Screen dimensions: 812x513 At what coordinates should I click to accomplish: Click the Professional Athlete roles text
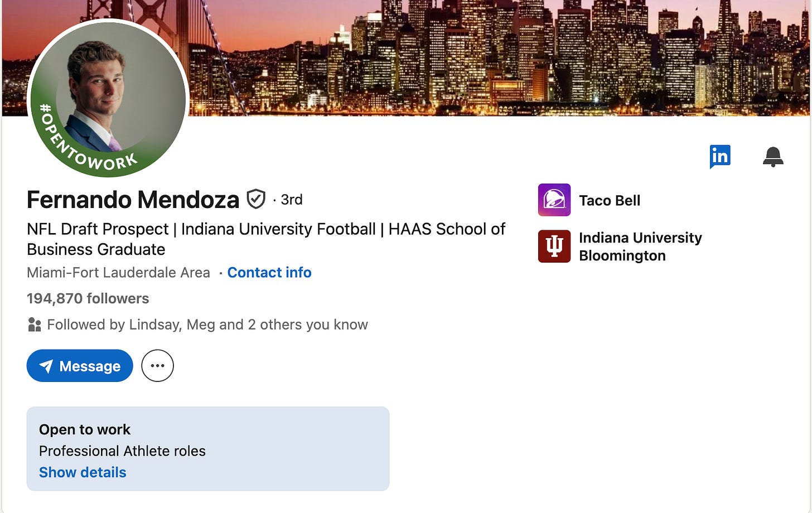122,451
